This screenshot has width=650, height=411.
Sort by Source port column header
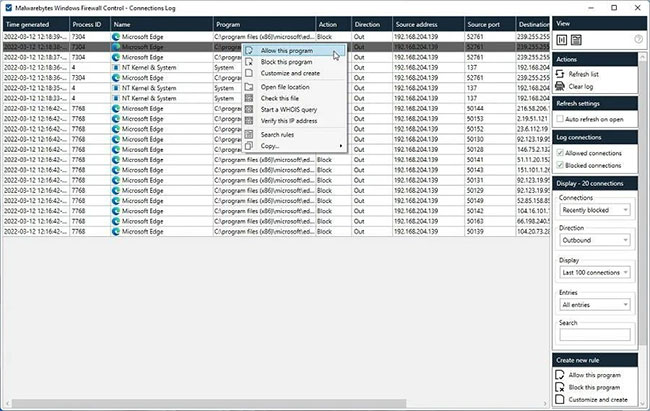[x=490, y=24]
